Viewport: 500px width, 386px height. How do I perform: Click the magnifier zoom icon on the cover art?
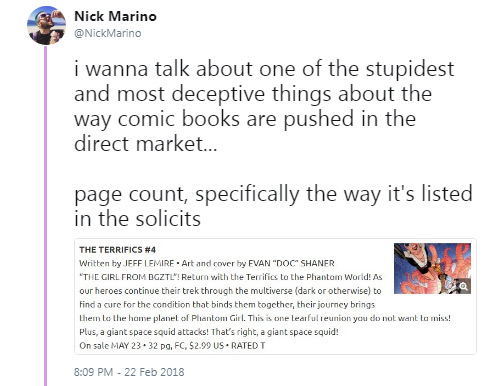463,287
